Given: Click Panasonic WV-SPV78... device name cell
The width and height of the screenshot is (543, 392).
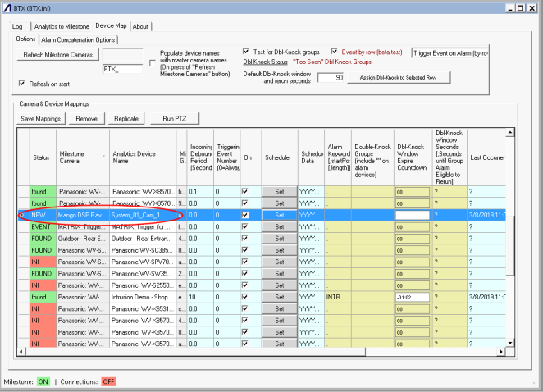Looking at the screenshot, I should [x=143, y=262].
